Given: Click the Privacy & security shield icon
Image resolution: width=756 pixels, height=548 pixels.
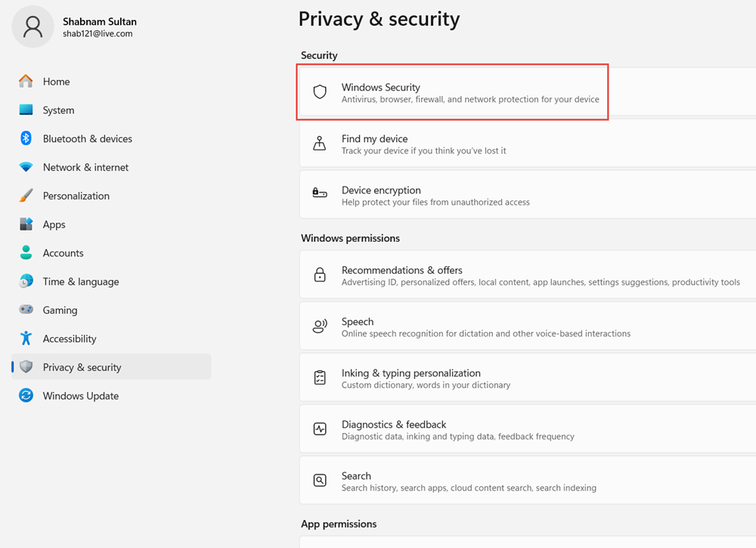Looking at the screenshot, I should click(26, 367).
